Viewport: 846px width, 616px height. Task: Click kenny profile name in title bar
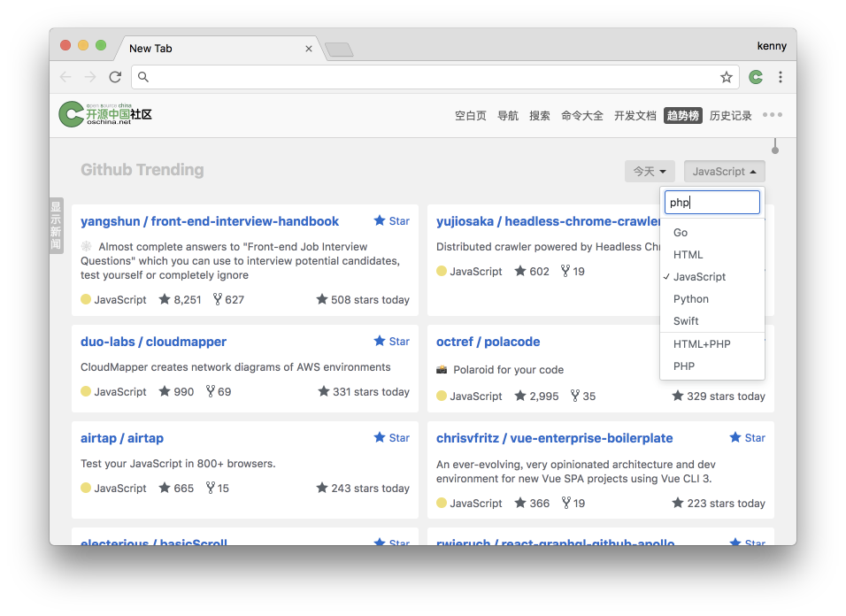[772, 46]
